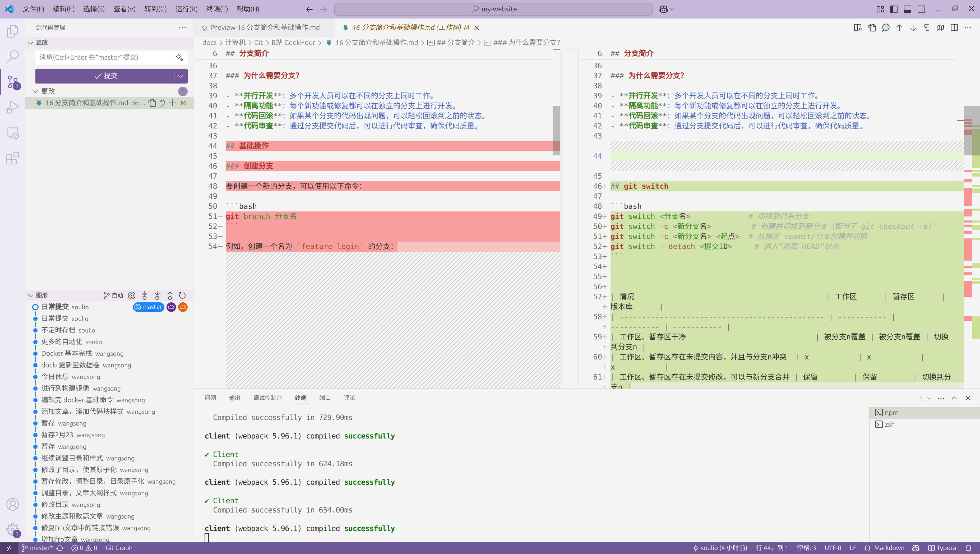This screenshot has width=980, height=554.
Task: Toggle Secondary Side Bar visibility
Action: pos(921,9)
